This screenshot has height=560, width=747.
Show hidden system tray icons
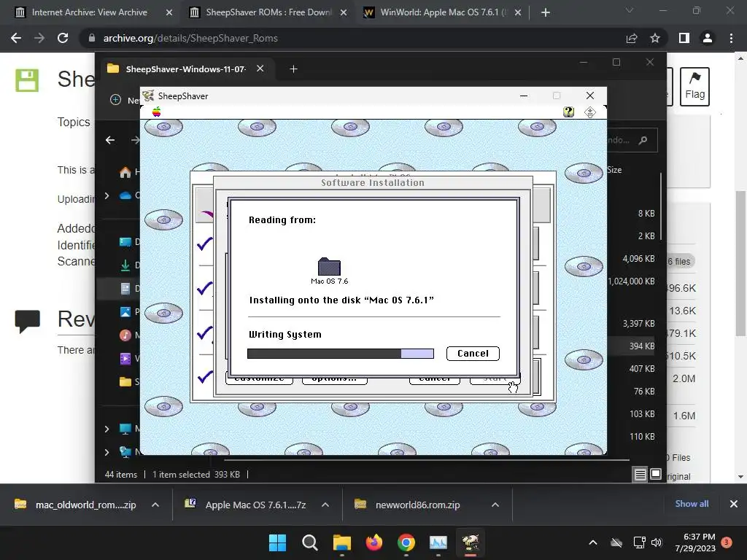[x=593, y=542]
